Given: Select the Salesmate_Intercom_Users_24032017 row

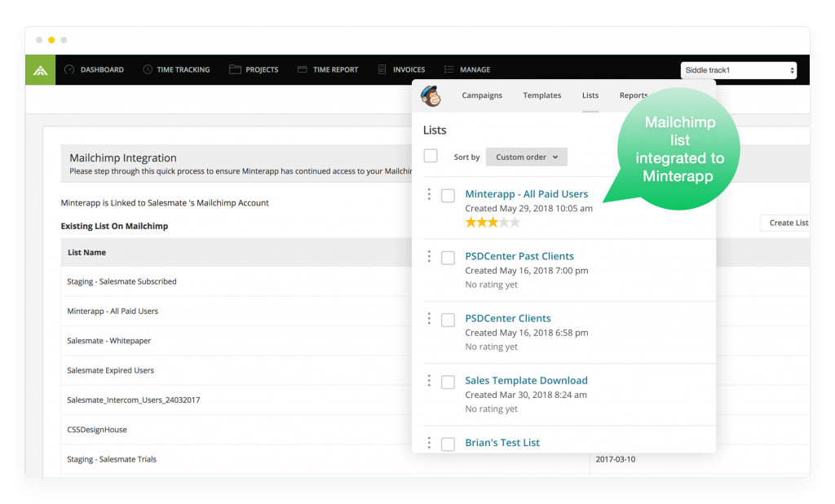Looking at the screenshot, I should (x=236, y=400).
